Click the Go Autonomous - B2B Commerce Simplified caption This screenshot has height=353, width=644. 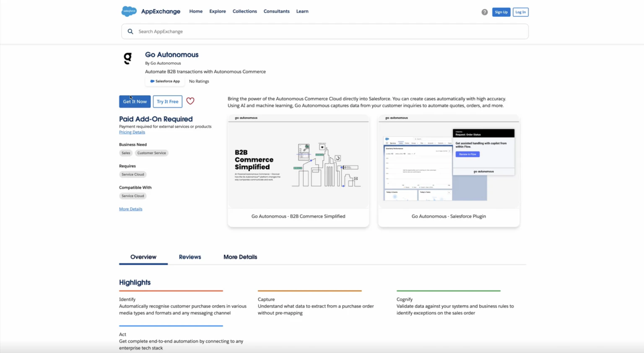[x=299, y=216]
